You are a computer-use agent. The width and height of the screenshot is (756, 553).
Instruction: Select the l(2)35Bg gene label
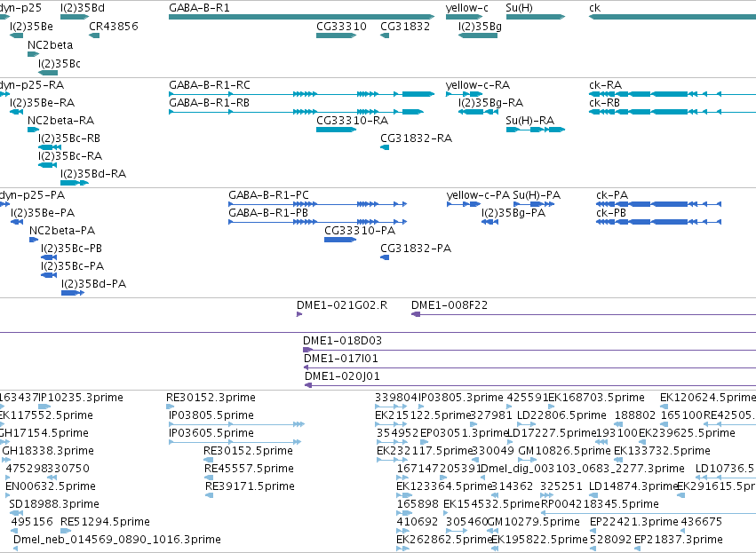[480, 27]
